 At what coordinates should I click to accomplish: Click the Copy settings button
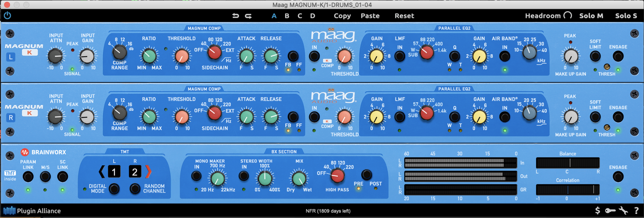point(342,16)
